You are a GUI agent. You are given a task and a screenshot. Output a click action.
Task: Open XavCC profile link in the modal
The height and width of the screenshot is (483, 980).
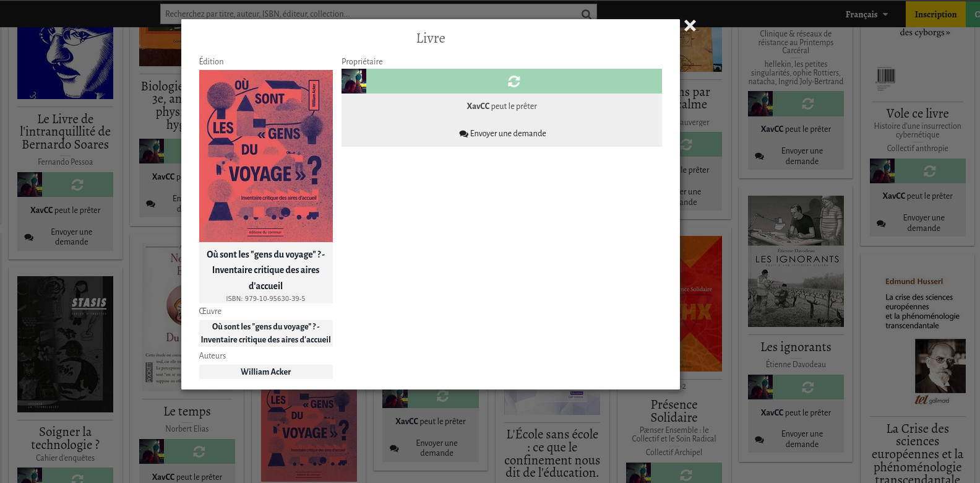478,106
